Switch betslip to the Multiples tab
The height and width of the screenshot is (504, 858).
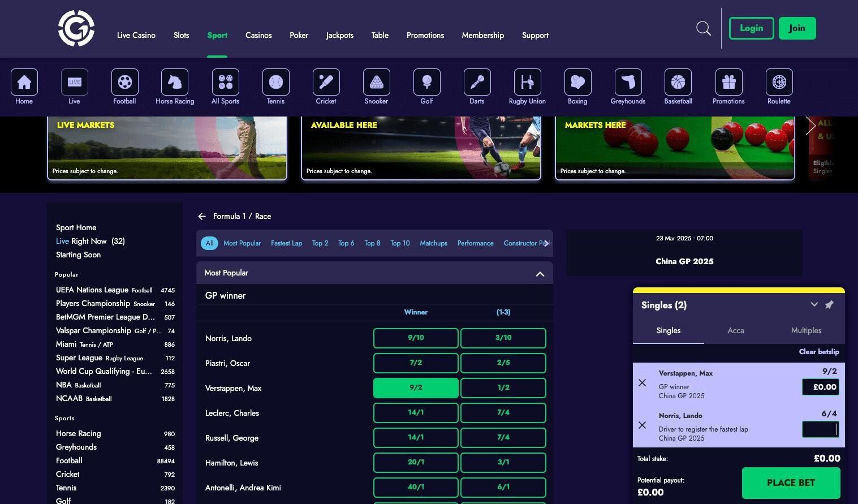[x=807, y=330]
